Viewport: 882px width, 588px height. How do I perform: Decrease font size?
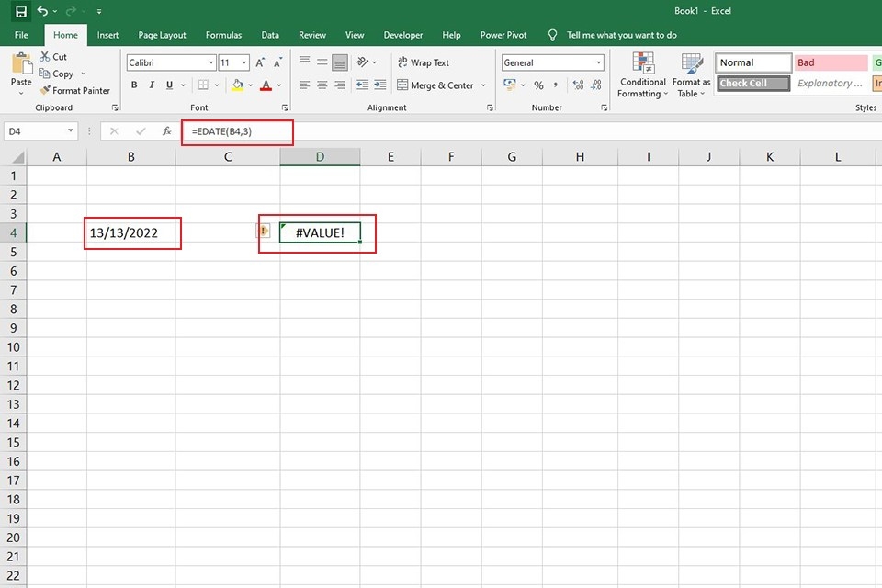277,62
